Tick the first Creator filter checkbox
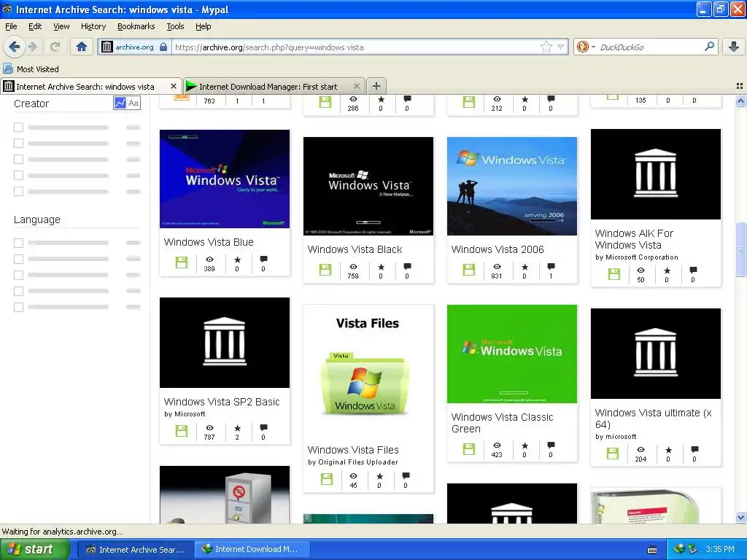747x560 pixels. click(18, 127)
